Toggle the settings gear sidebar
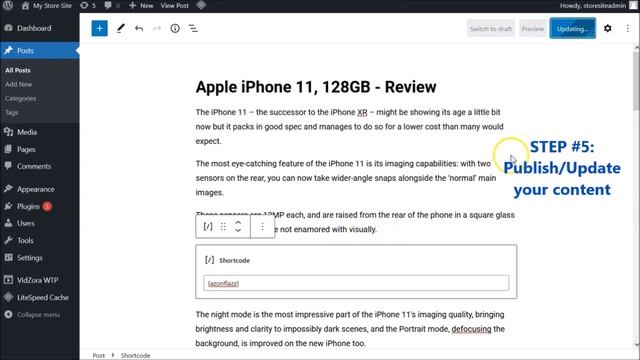This screenshot has height=360, width=640. point(607,28)
